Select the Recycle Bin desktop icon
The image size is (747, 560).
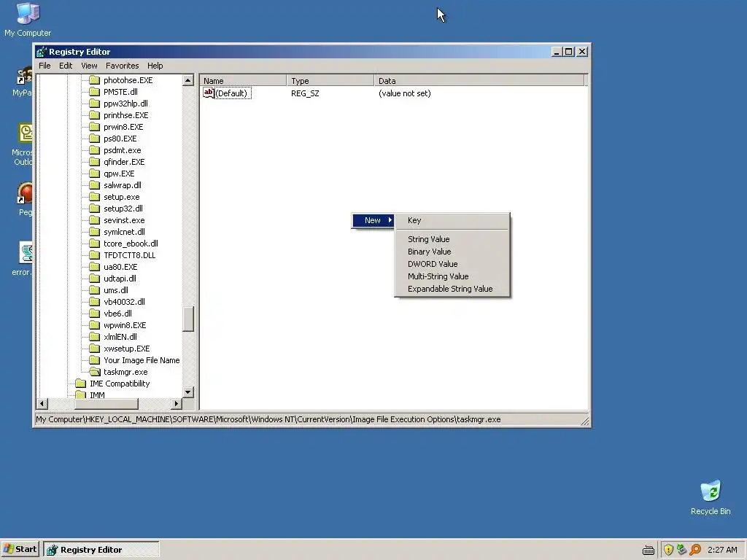coord(711,497)
